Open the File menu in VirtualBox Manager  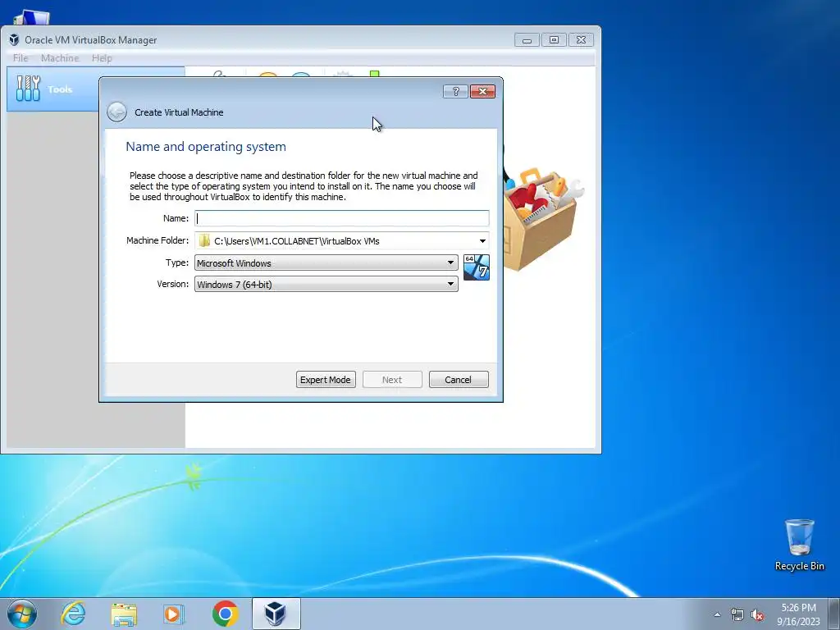click(21, 58)
